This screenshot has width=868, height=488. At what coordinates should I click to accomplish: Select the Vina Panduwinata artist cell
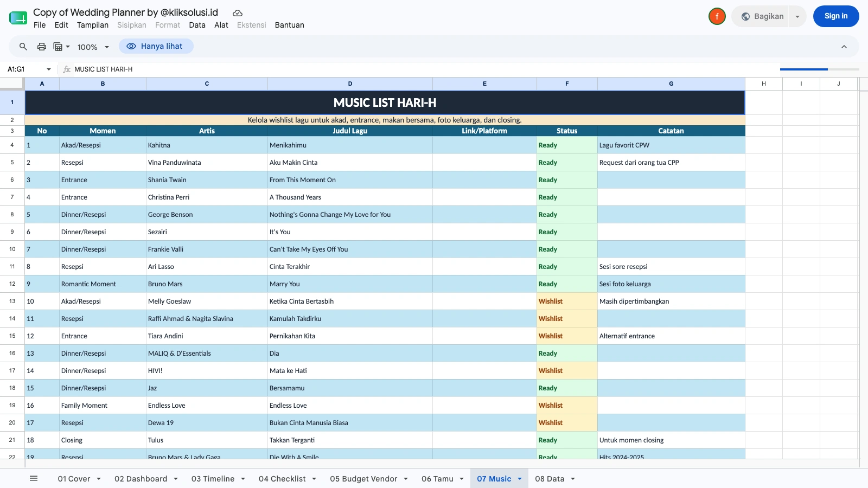207,163
